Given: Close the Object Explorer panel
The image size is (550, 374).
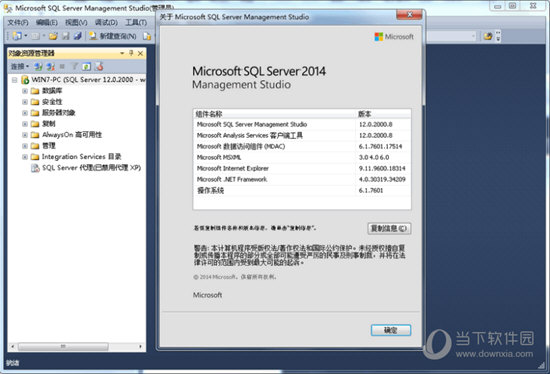Looking at the screenshot, I should [x=140, y=53].
